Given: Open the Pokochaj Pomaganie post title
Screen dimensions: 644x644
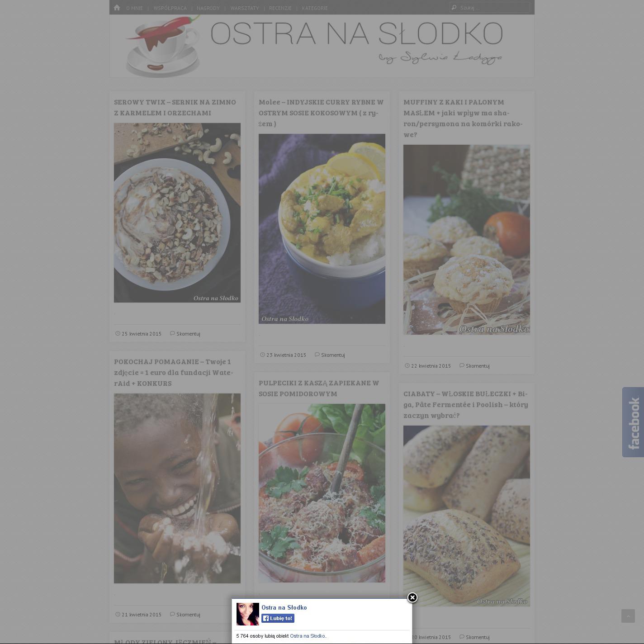Looking at the screenshot, I should 174,372.
